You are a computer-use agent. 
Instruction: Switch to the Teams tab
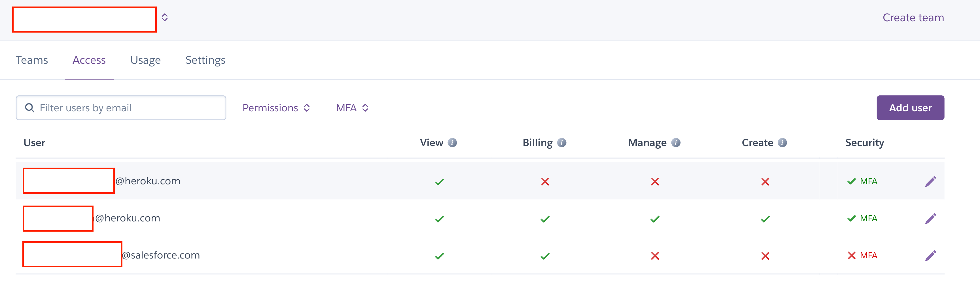click(x=31, y=60)
